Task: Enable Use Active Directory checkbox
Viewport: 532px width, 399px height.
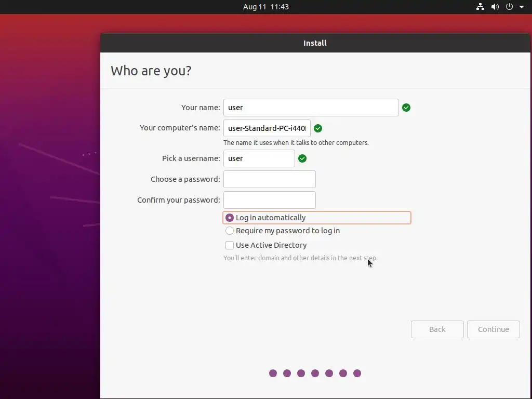Action: click(x=230, y=245)
